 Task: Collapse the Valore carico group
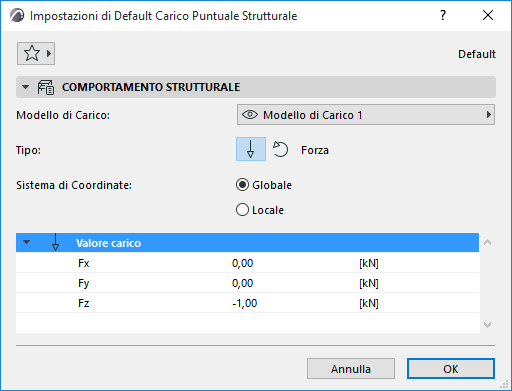26,242
